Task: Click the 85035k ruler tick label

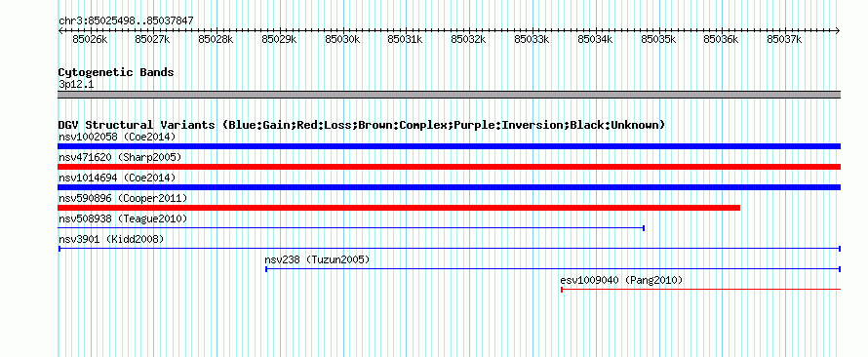Action: point(658,39)
